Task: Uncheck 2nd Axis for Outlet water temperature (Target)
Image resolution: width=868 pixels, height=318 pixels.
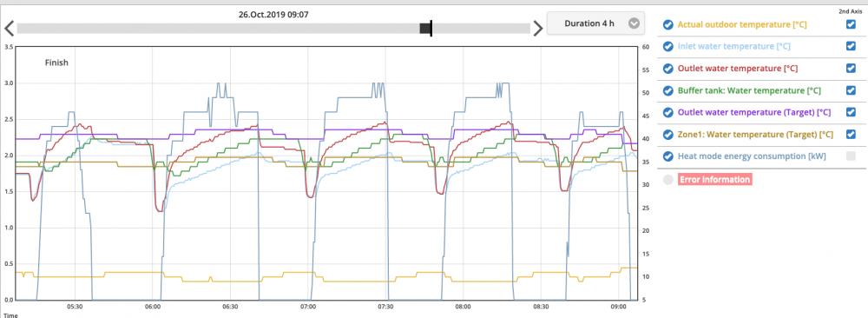Action: pos(851,112)
